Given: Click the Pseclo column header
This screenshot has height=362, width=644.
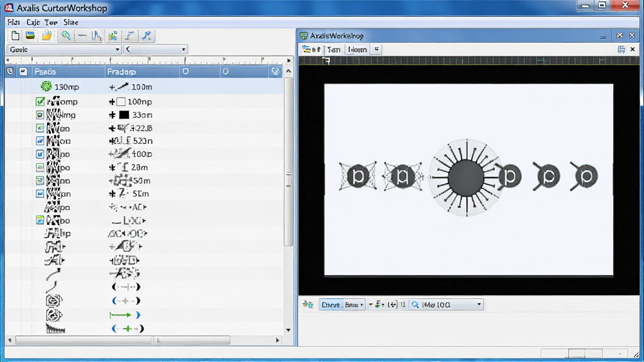Looking at the screenshot, I should tap(68, 72).
